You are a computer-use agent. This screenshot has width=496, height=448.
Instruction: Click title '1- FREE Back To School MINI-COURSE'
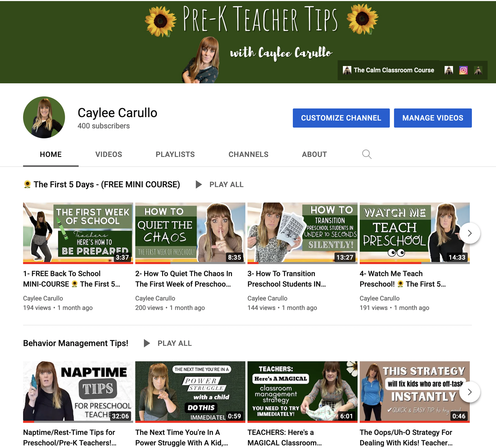[72, 279]
